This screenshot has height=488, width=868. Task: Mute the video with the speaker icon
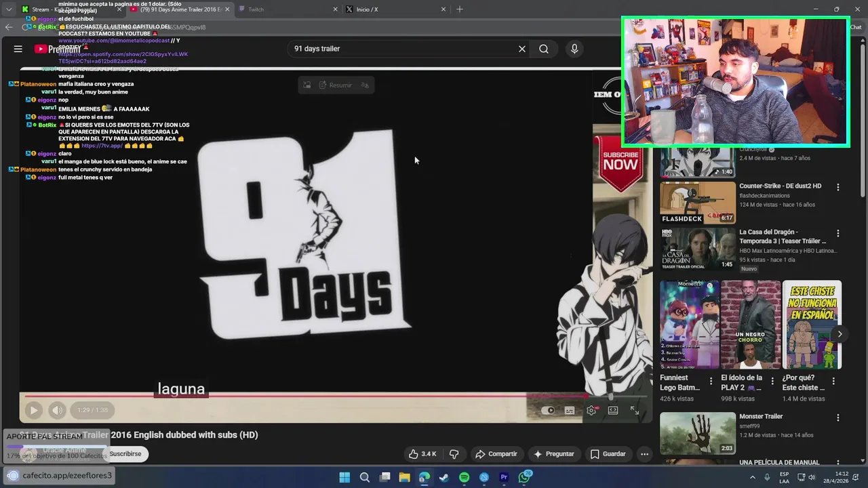[57, 410]
